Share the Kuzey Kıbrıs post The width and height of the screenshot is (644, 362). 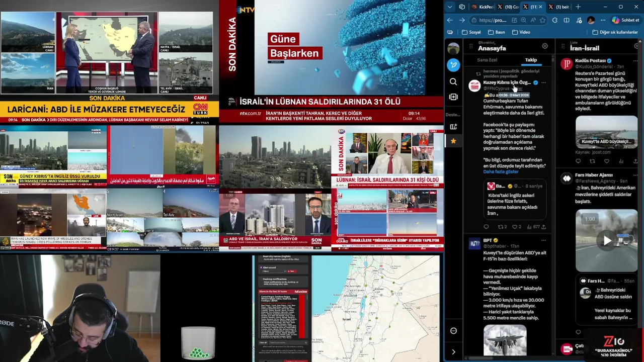[543, 227]
